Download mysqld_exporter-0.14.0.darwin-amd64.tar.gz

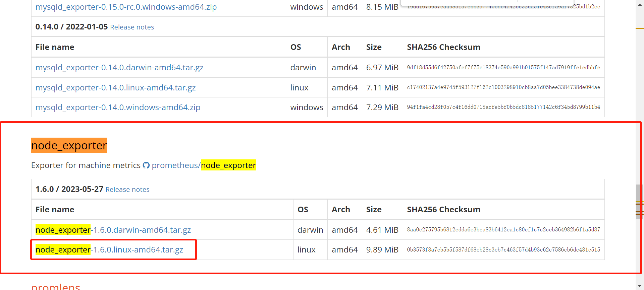pos(119,67)
